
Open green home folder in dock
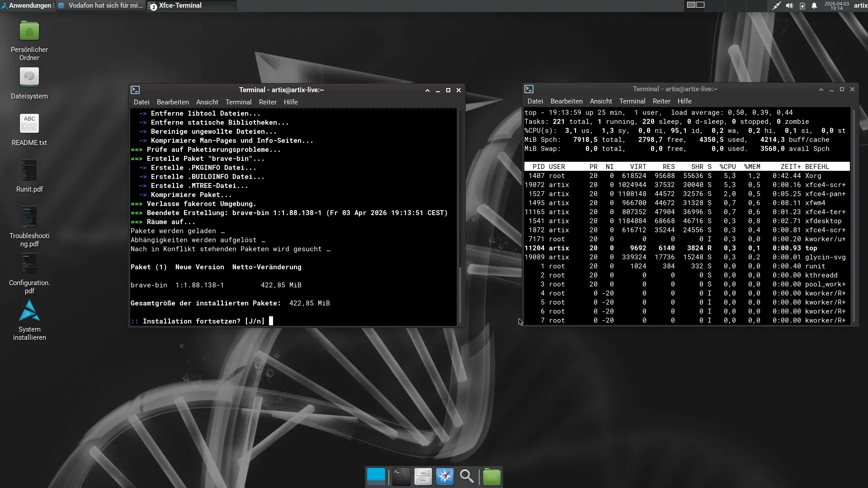click(491, 477)
